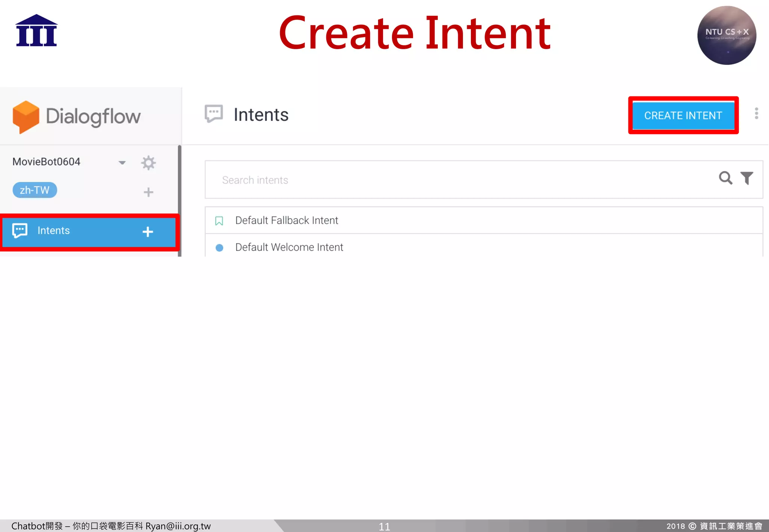Click the CREATE INTENT button
This screenshot has height=532, width=769.
point(683,115)
